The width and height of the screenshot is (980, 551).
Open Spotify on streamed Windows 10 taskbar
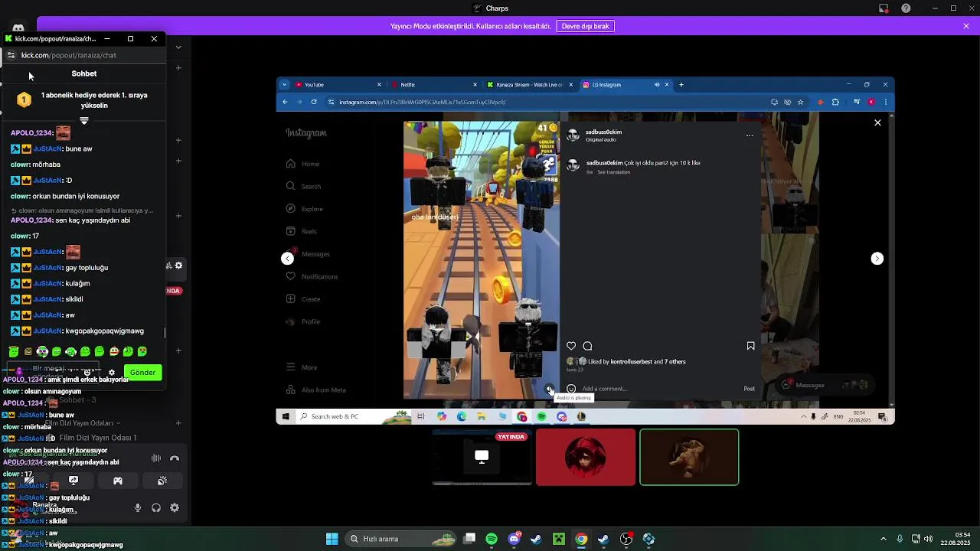click(x=541, y=416)
